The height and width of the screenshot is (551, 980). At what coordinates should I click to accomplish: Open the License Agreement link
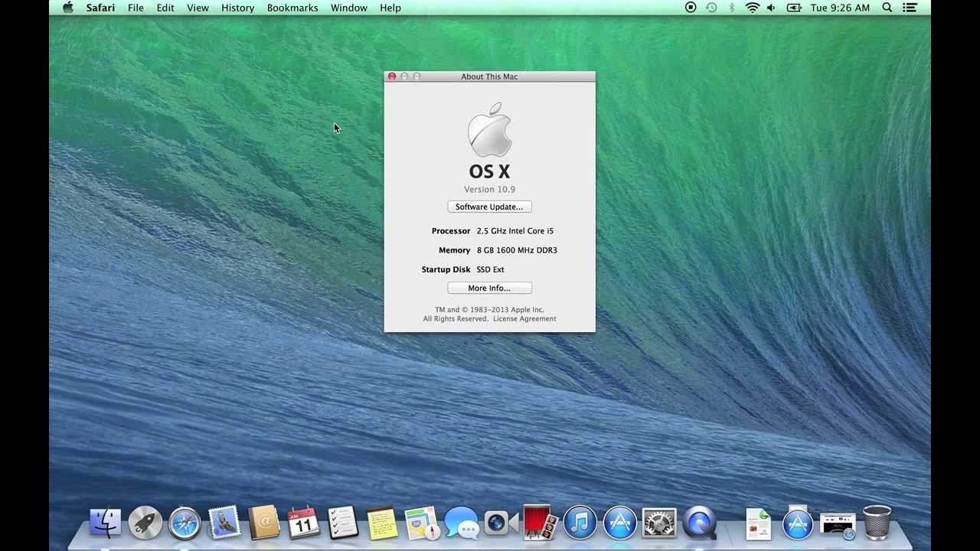[524, 318]
